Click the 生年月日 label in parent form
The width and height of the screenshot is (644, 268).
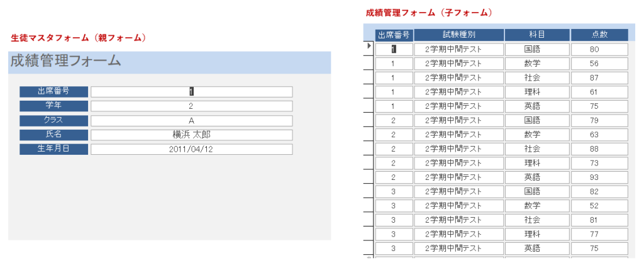(x=54, y=149)
